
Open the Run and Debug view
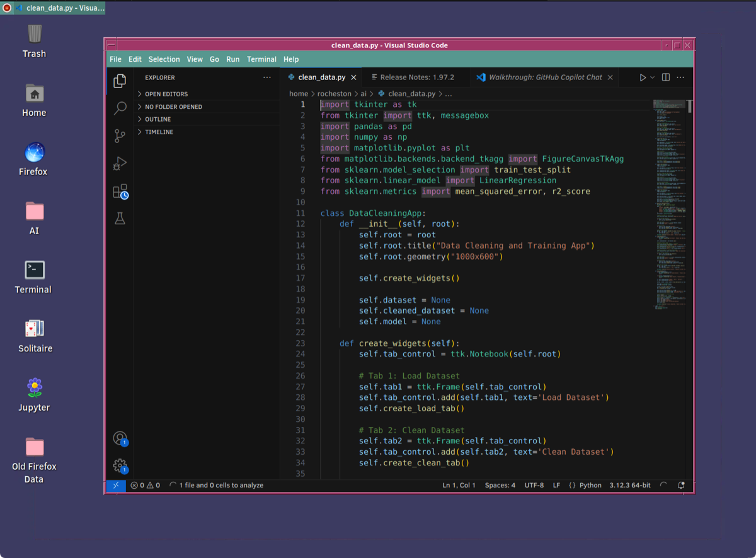click(120, 164)
